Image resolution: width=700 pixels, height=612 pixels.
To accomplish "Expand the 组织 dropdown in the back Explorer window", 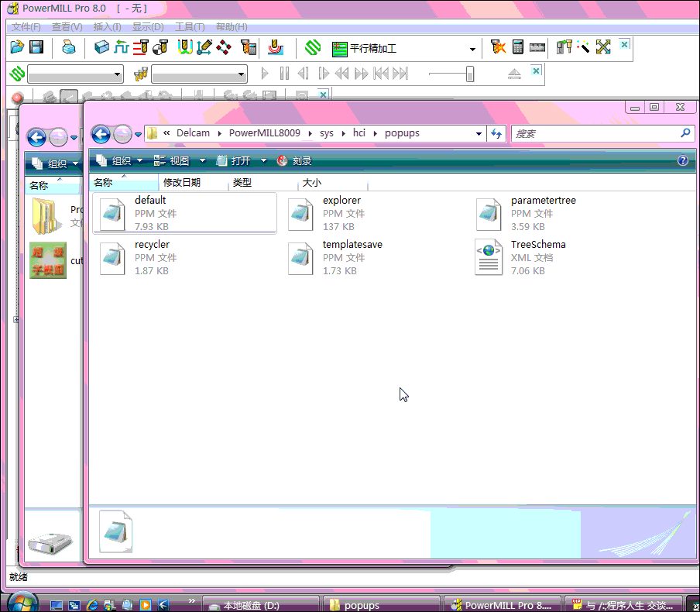I will [x=75, y=163].
